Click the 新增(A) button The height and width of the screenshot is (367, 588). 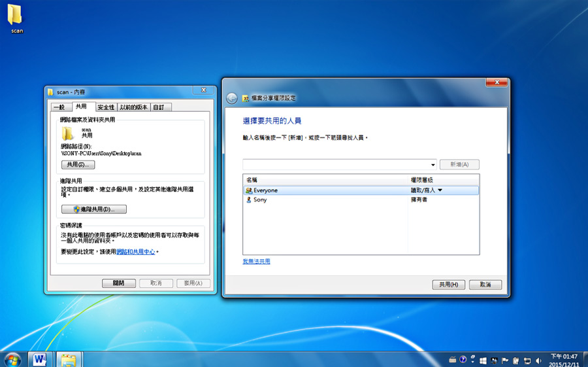pyautogui.click(x=459, y=165)
